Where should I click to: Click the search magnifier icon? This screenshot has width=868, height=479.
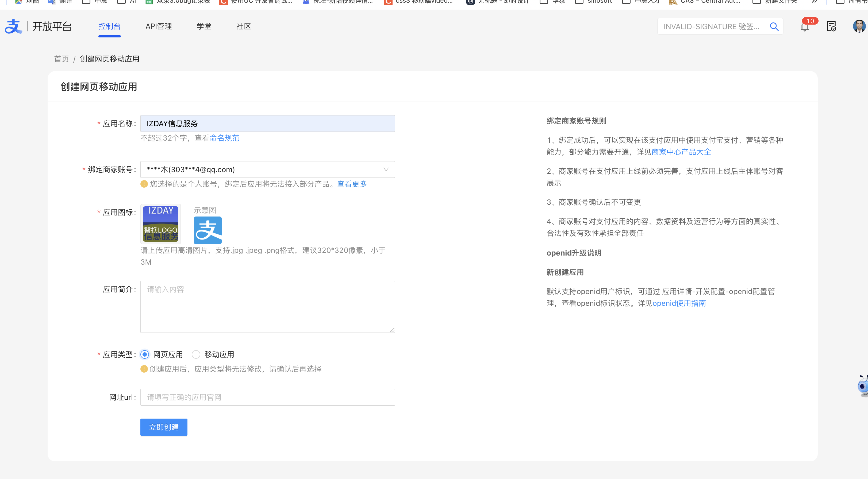tap(774, 26)
